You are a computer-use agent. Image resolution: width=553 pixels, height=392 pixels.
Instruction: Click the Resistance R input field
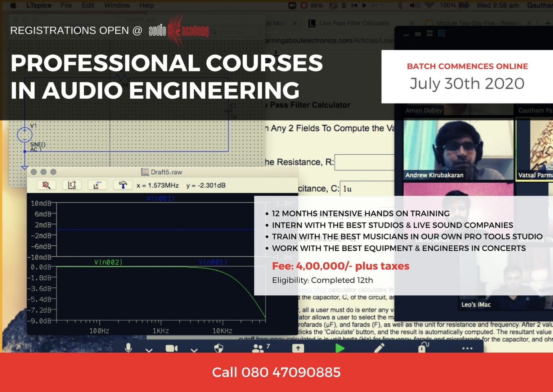(x=364, y=162)
